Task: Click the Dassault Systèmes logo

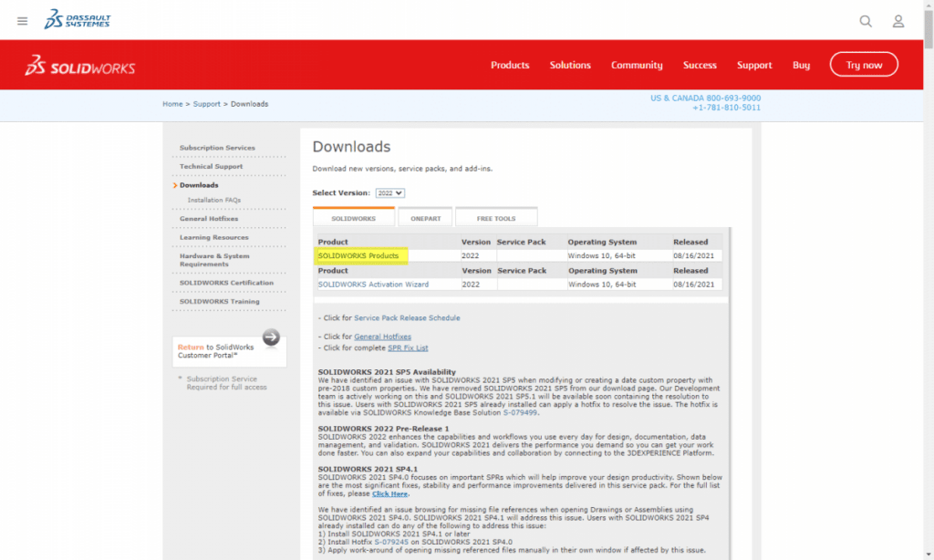Action: click(76, 19)
